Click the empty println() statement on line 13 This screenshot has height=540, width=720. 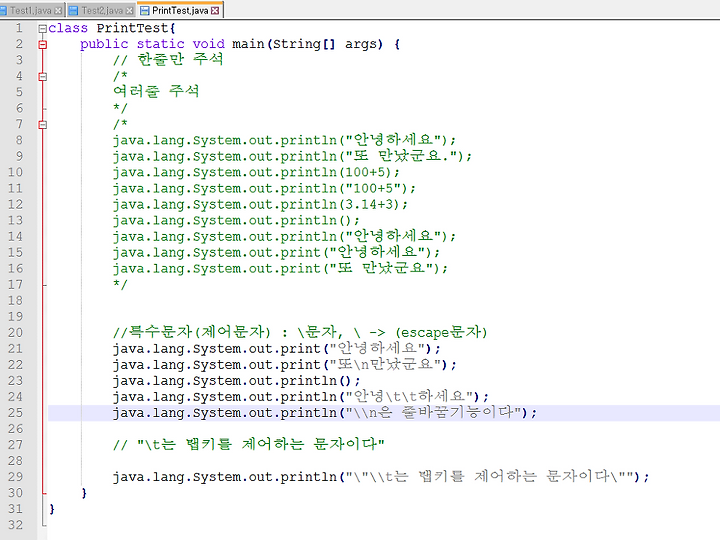pyautogui.click(x=236, y=221)
